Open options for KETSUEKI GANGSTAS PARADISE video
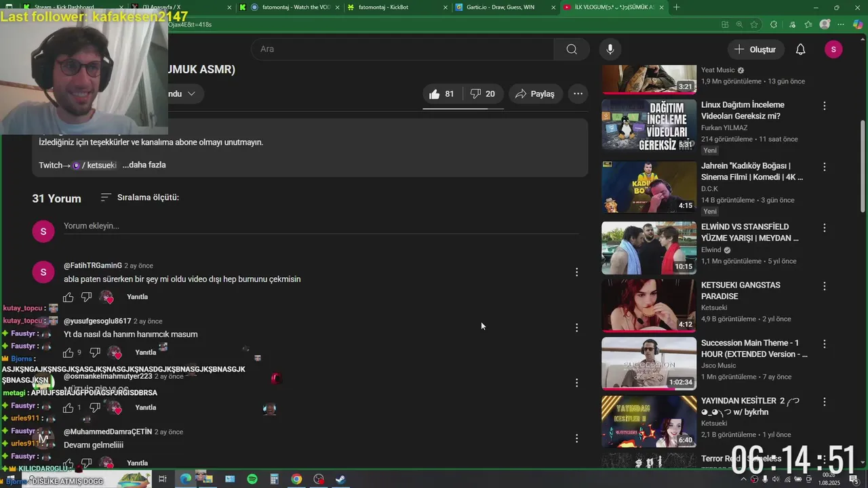 click(825, 286)
